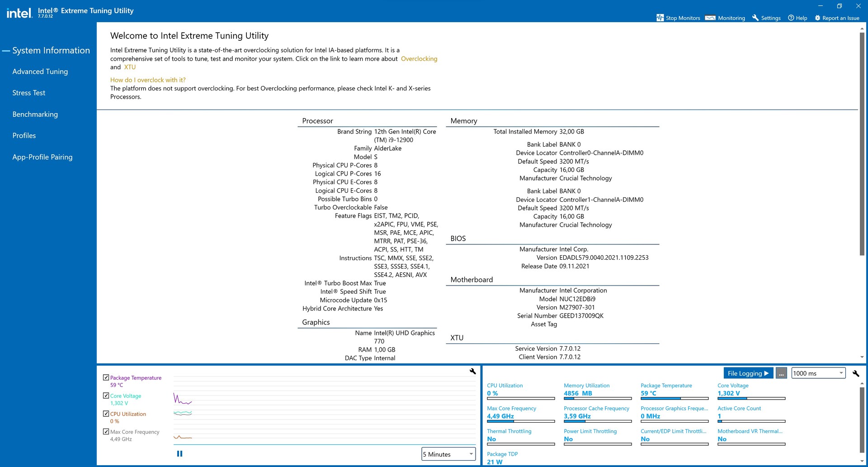Click the Intel logo in the title bar
This screenshot has height=467, width=868.
[x=19, y=13]
